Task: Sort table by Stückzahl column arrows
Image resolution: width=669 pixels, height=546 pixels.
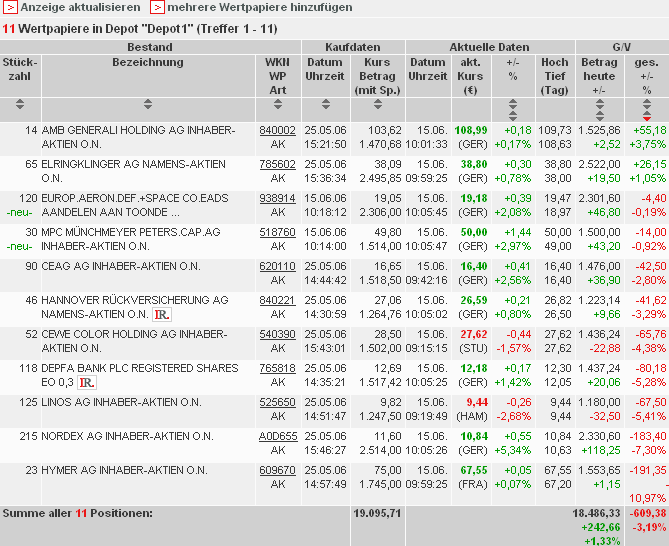Action: (20, 104)
